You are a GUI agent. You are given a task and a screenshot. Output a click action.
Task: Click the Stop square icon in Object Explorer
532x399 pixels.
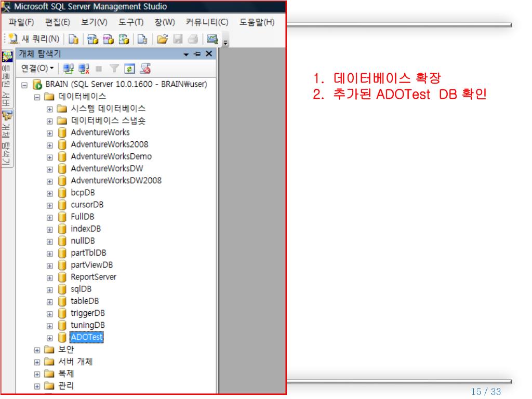click(99, 69)
